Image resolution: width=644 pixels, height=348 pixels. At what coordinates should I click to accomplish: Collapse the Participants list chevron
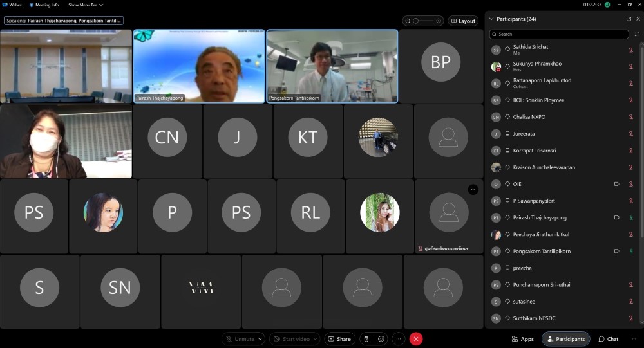click(x=491, y=19)
